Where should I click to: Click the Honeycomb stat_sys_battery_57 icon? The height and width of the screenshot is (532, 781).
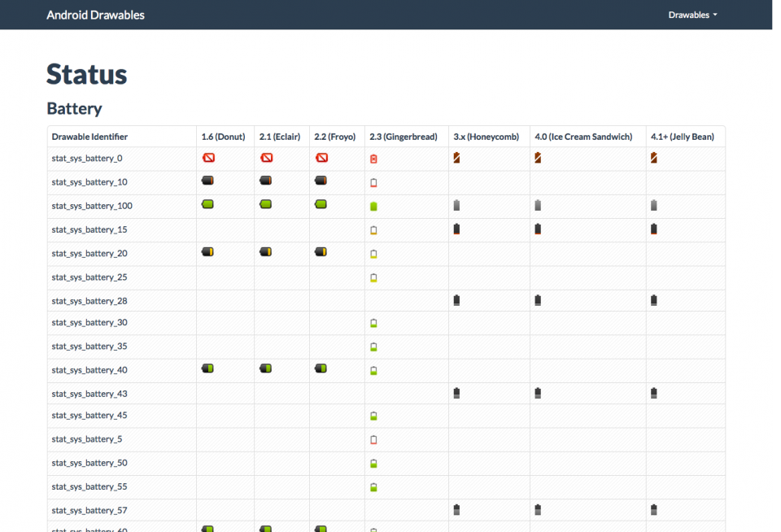[456, 509]
